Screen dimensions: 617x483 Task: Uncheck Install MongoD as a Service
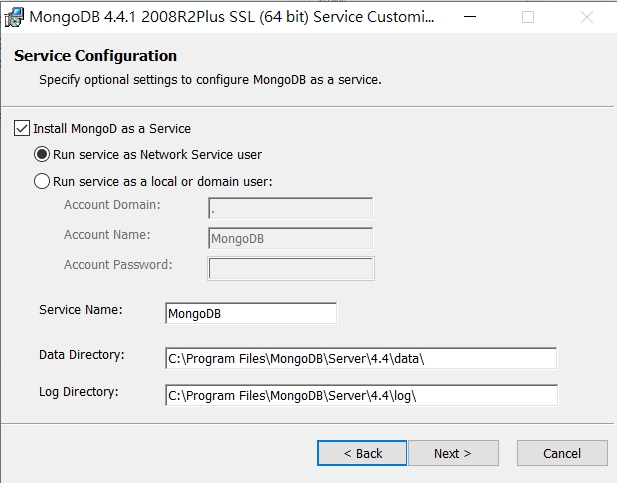tap(22, 129)
